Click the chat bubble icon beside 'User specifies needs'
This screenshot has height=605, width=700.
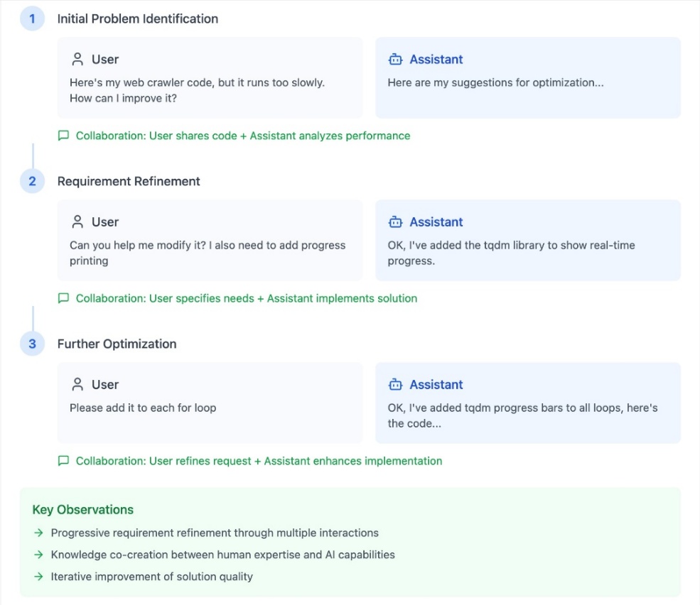(x=63, y=298)
